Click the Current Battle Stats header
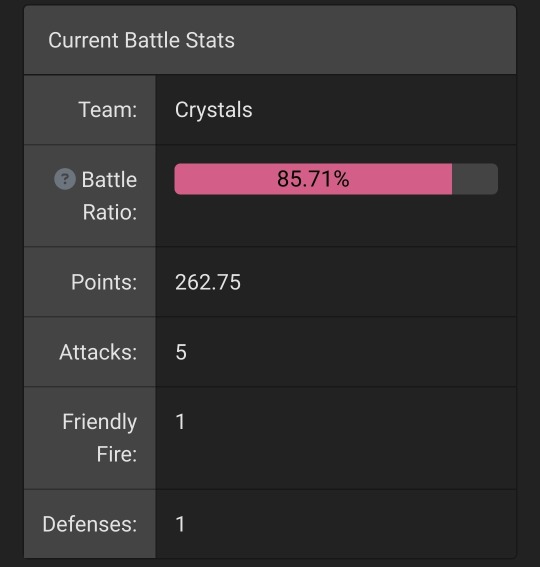540x567 pixels. pos(141,40)
